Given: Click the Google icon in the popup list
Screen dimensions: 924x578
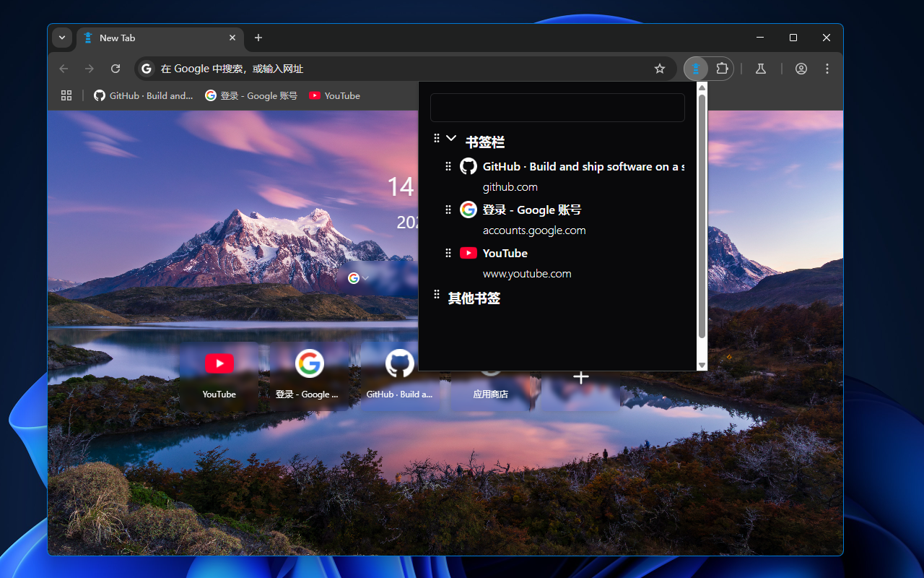Looking at the screenshot, I should (468, 210).
